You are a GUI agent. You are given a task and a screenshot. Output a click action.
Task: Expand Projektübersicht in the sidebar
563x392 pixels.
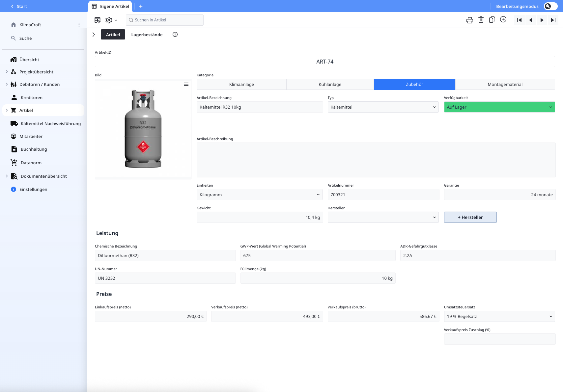[x=7, y=72]
